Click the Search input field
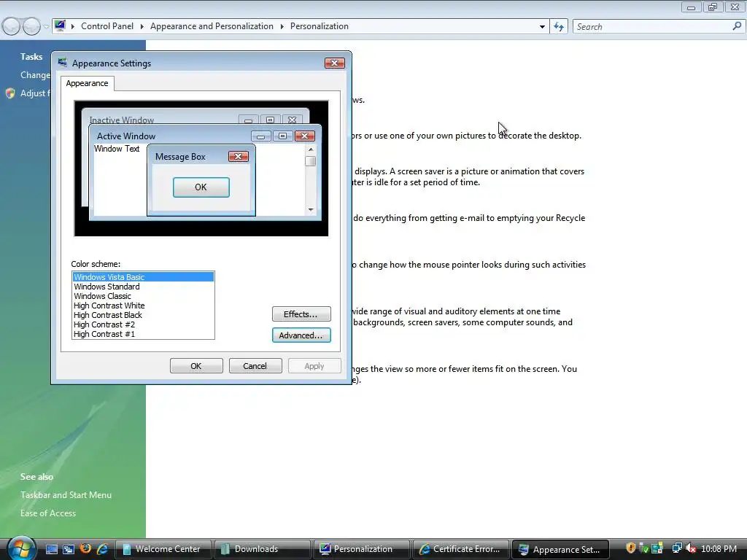Viewport: 747px width, 560px height. coord(653,27)
